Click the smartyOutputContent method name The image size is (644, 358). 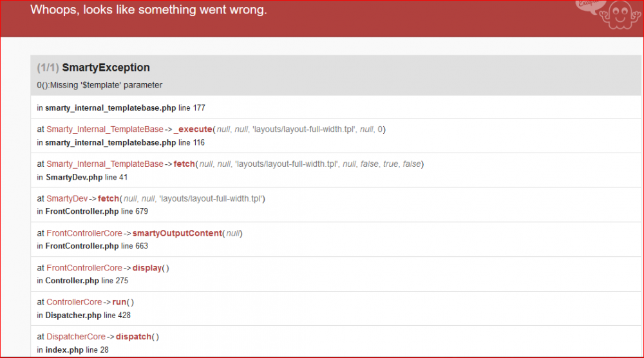click(x=177, y=233)
